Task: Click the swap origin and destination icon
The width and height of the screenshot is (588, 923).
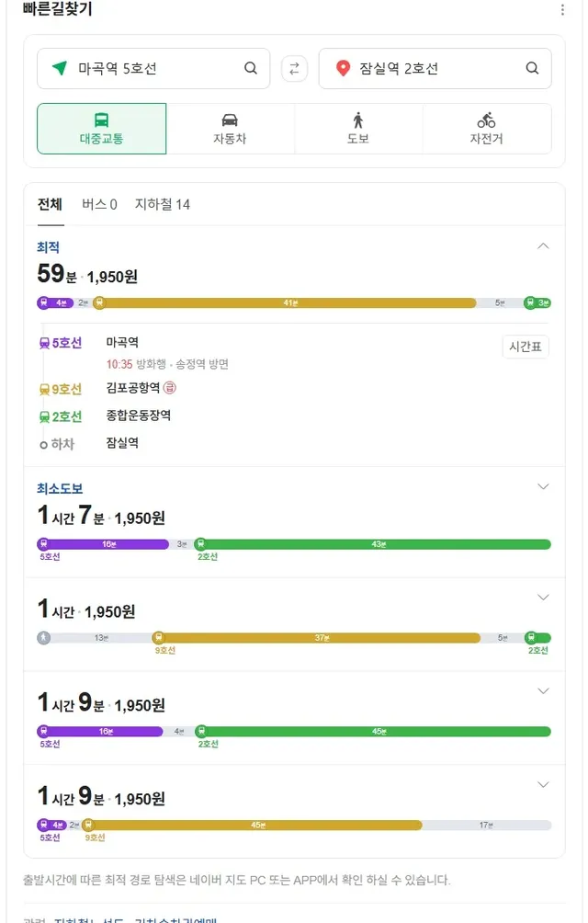Action: click(294, 68)
